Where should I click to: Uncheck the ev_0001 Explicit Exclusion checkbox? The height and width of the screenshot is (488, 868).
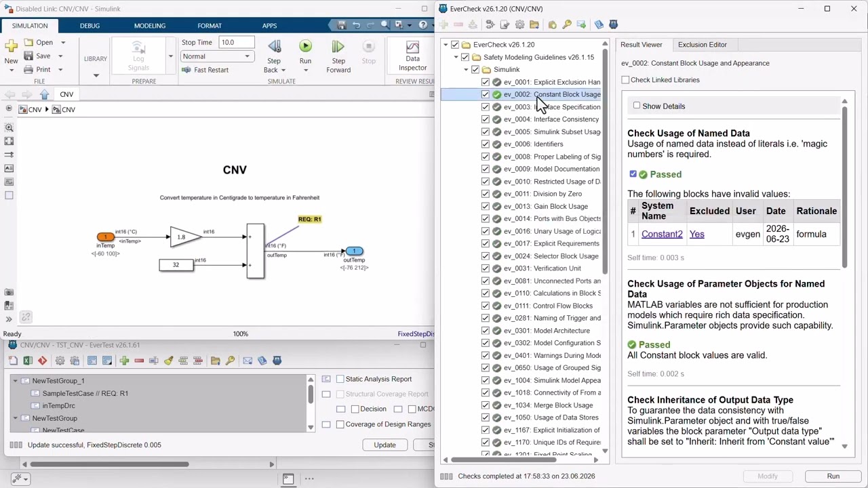click(486, 82)
